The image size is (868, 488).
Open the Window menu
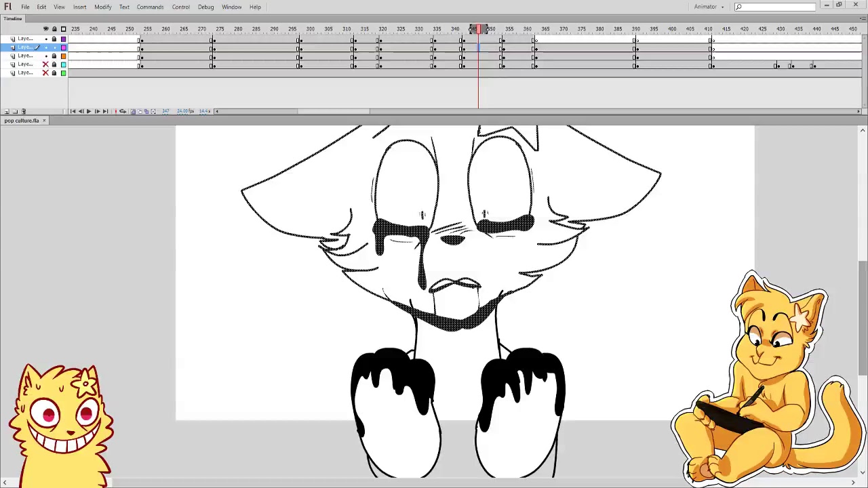231,7
